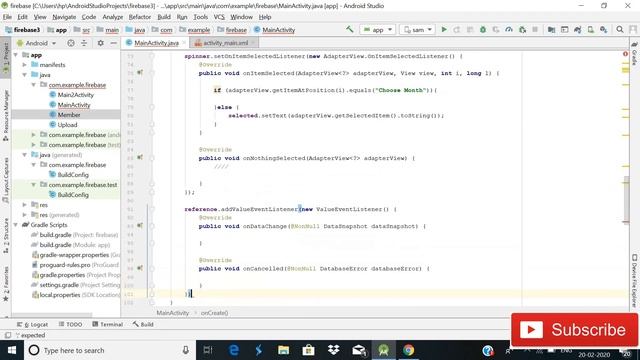Image resolution: width=640 pixels, height=360 pixels.
Task: Hide the Project panel with minus icon
Action: tap(113, 43)
